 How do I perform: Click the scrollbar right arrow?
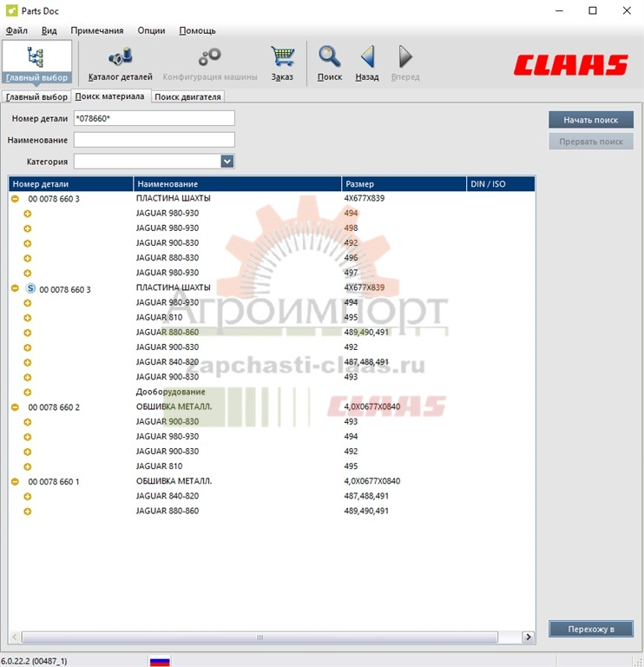pyautogui.click(x=528, y=637)
